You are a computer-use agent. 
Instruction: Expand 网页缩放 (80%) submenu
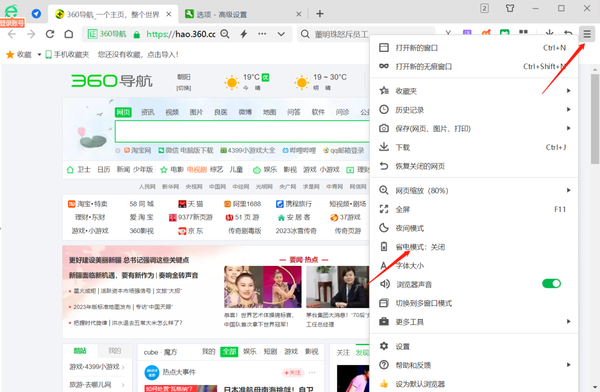point(474,191)
